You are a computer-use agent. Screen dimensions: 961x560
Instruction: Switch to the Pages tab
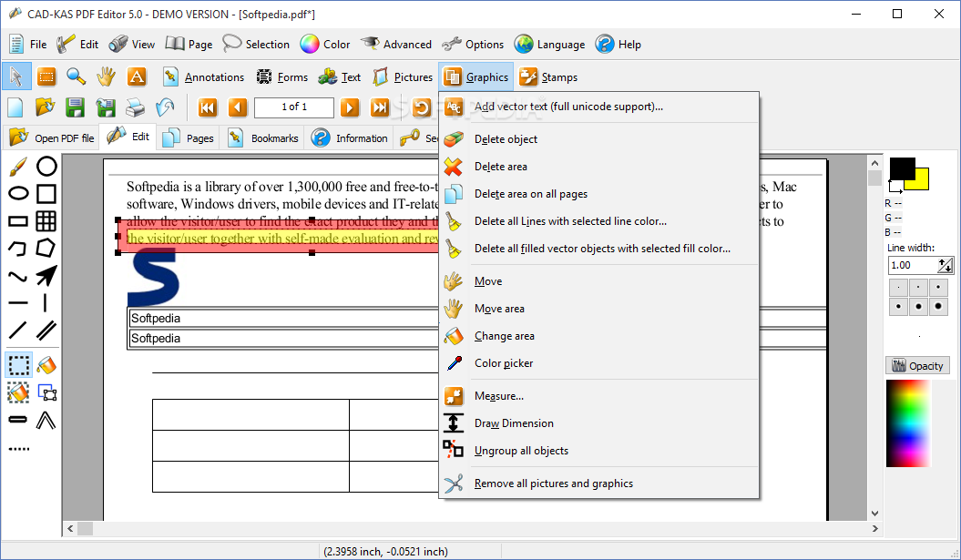coord(189,137)
